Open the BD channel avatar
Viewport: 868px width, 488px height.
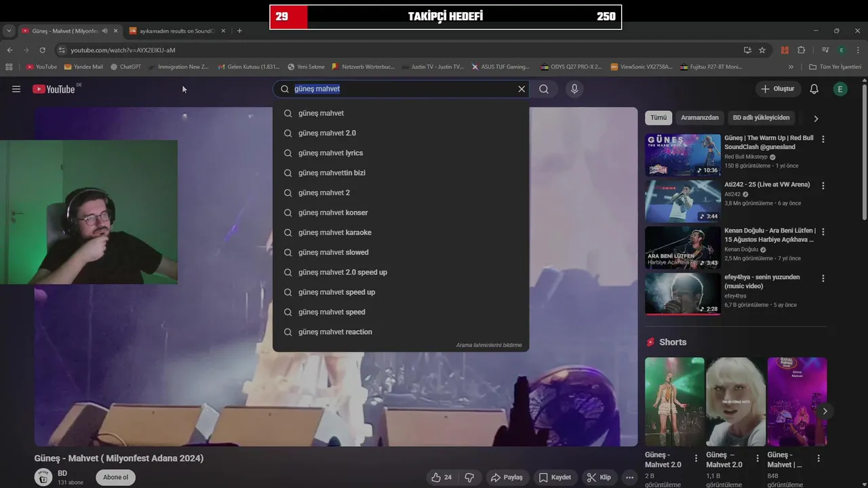43,477
